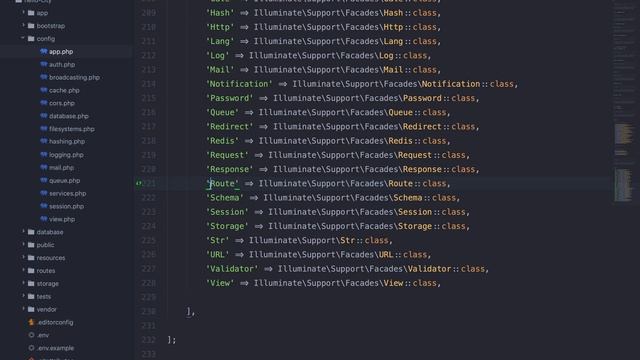
Task: Expand the vendor folder chevron
Action: (x=23, y=309)
